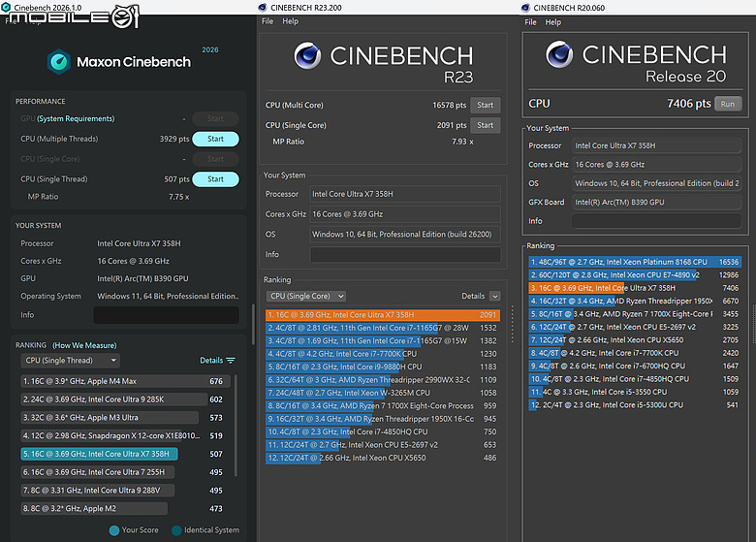Start the CPU (Single Thread) test in Cinebench 2026

point(215,179)
